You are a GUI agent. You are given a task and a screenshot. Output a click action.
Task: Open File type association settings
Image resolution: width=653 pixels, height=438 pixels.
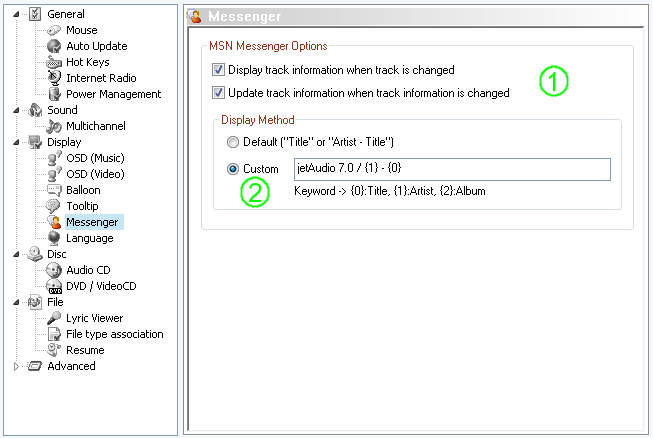pos(115,334)
